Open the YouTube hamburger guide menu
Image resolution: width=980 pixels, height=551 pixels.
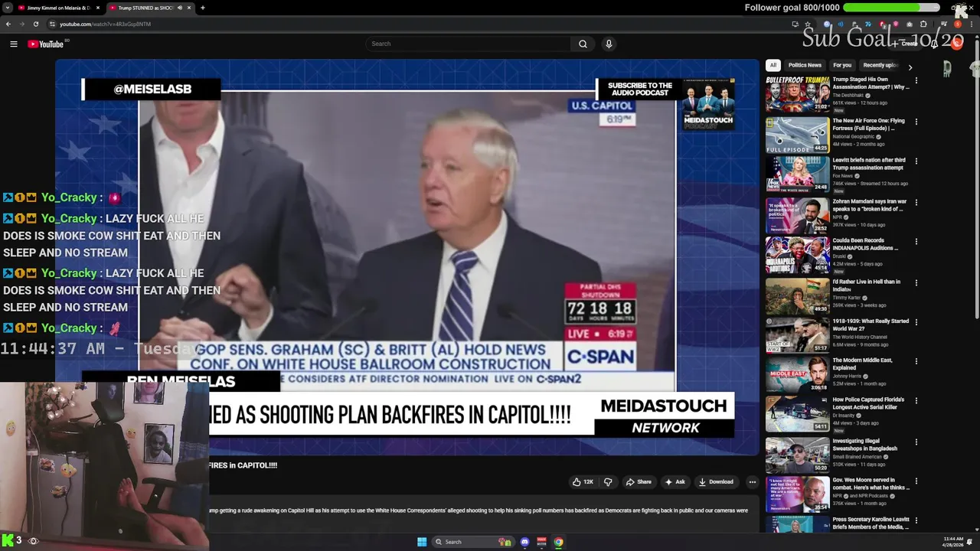point(13,44)
